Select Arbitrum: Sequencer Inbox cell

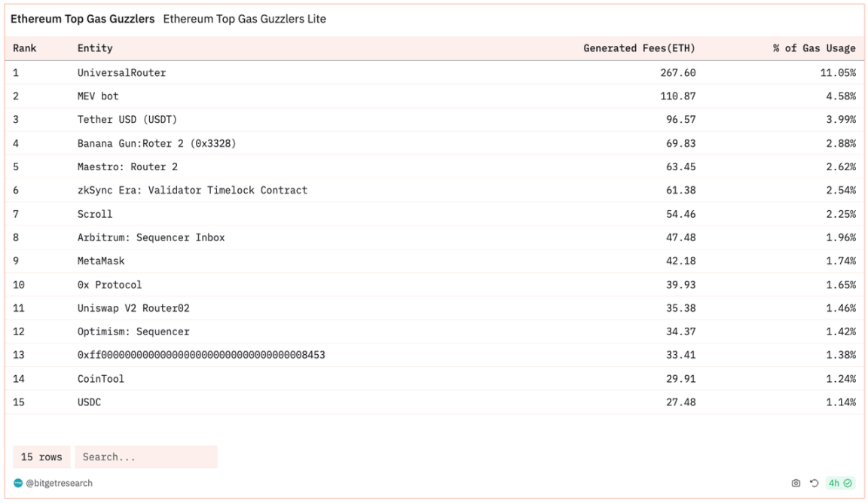pyautogui.click(x=151, y=237)
